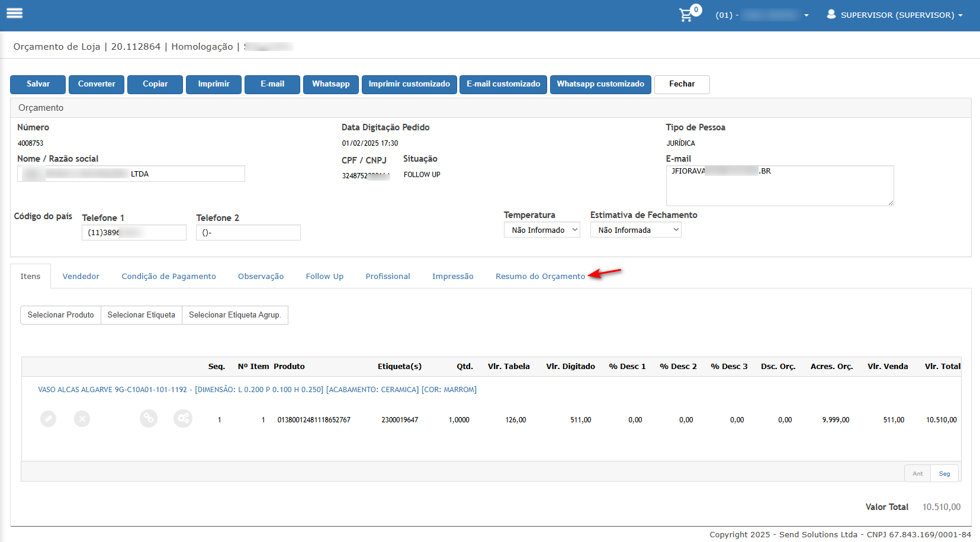Image resolution: width=980 pixels, height=542 pixels.
Task: Click Selecionar Etiqueta button
Action: (142, 315)
